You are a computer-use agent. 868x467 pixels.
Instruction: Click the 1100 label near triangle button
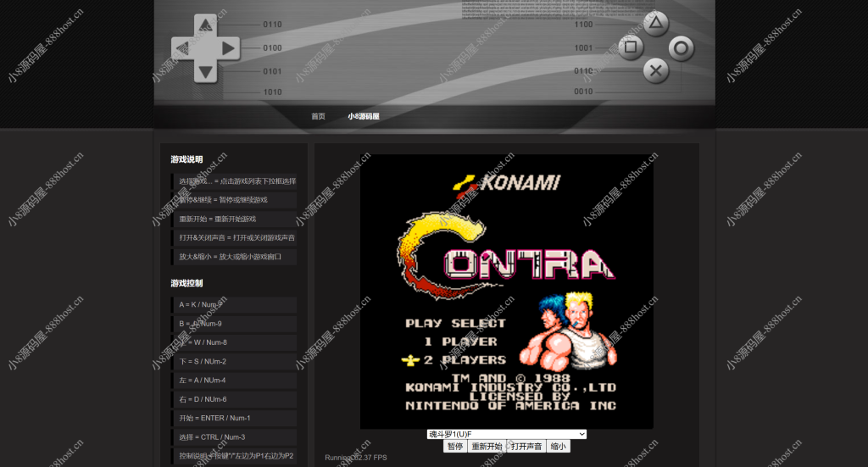click(x=583, y=25)
